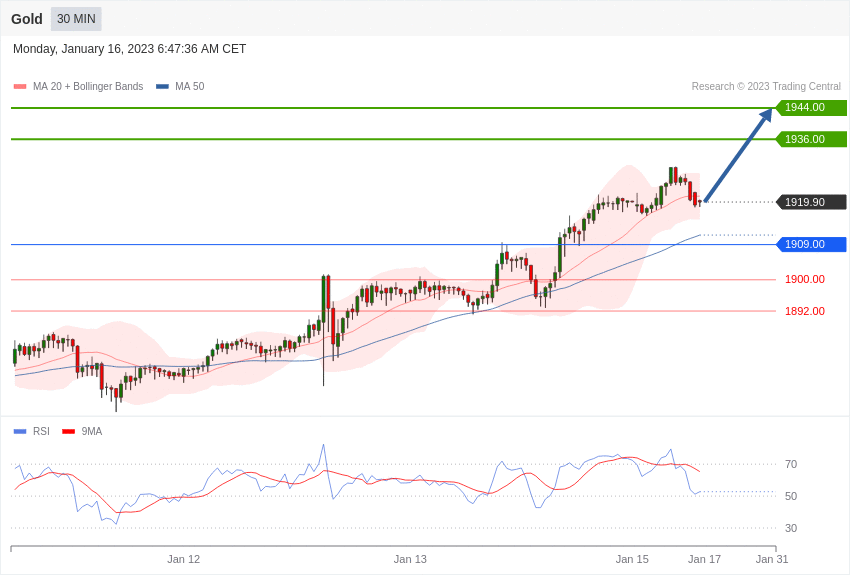Viewport: 850px width, 576px height.
Task: Click the RSI legend color swatch
Action: coord(20,432)
